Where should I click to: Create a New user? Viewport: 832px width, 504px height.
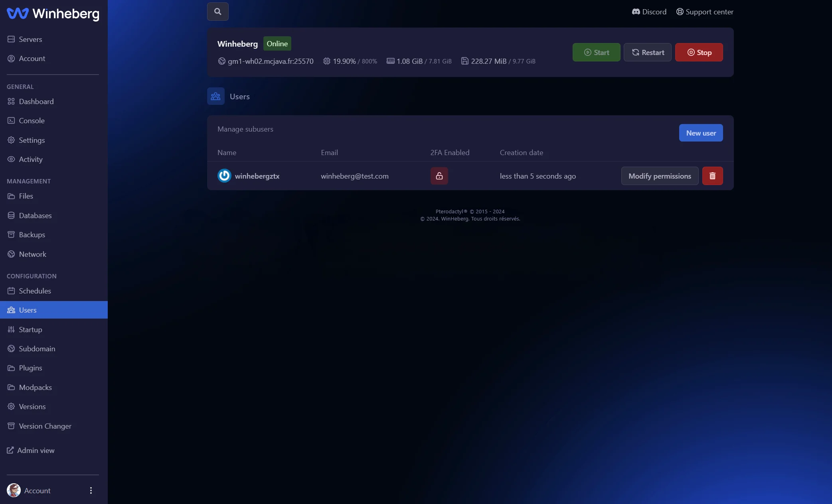pos(701,133)
